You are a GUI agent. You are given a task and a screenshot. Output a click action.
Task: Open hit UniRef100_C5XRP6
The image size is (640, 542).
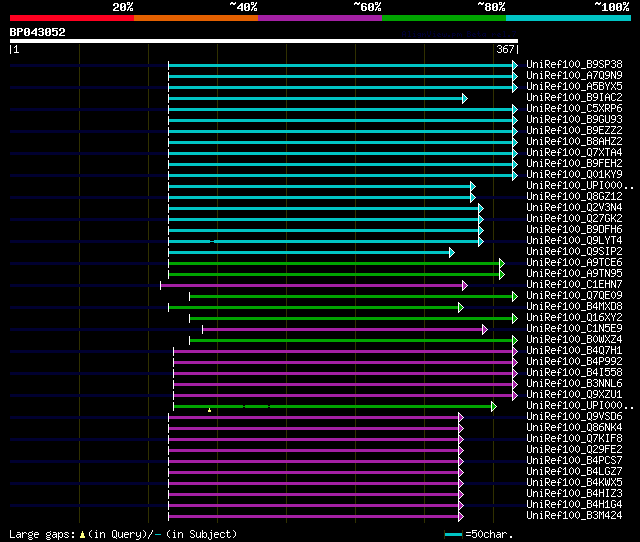coord(574,109)
